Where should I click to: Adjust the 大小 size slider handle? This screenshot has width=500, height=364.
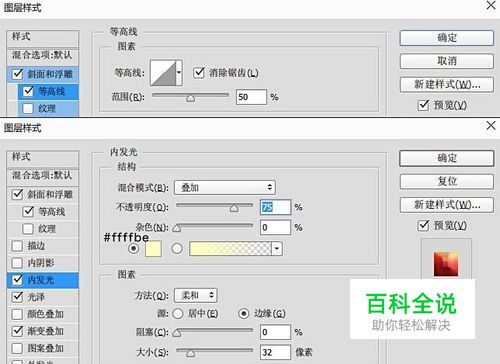point(190,353)
